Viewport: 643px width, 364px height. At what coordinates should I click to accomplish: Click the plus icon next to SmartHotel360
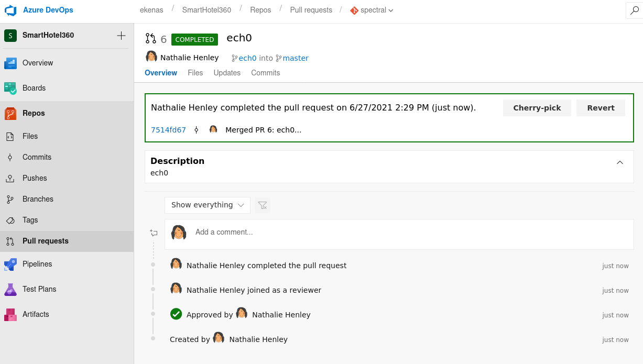click(121, 35)
